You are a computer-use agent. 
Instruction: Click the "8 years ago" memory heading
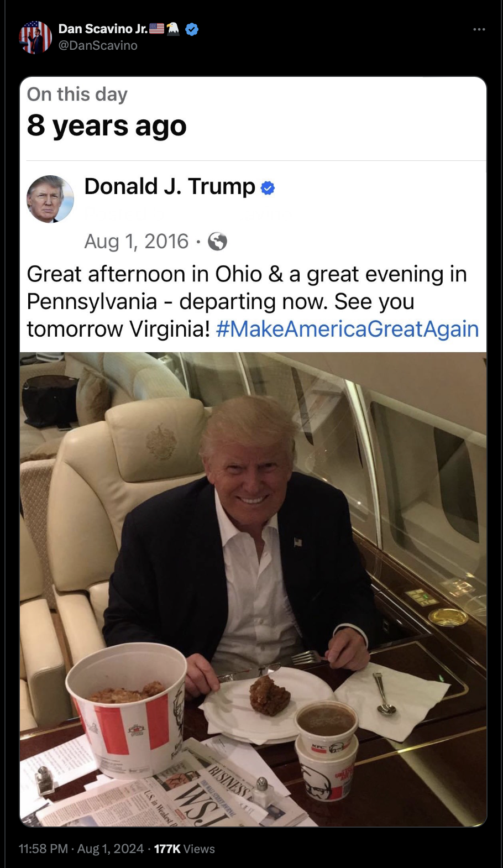[x=107, y=126]
